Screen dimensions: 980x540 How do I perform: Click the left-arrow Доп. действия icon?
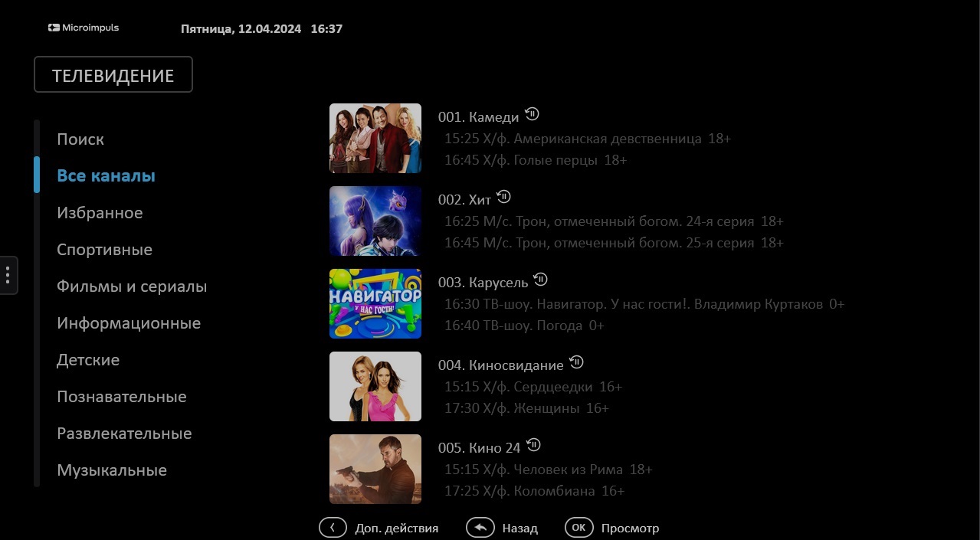pos(333,528)
